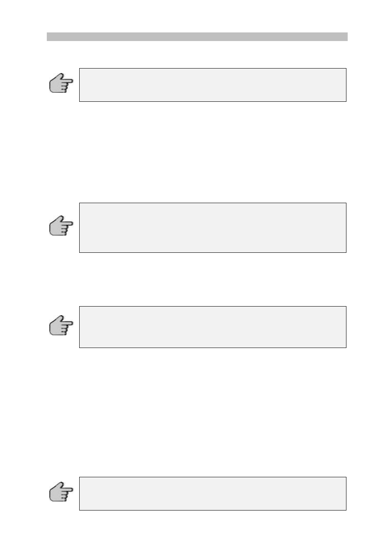Click blank area between header bar and first note box
392x554 pixels.
tap(197, 55)
